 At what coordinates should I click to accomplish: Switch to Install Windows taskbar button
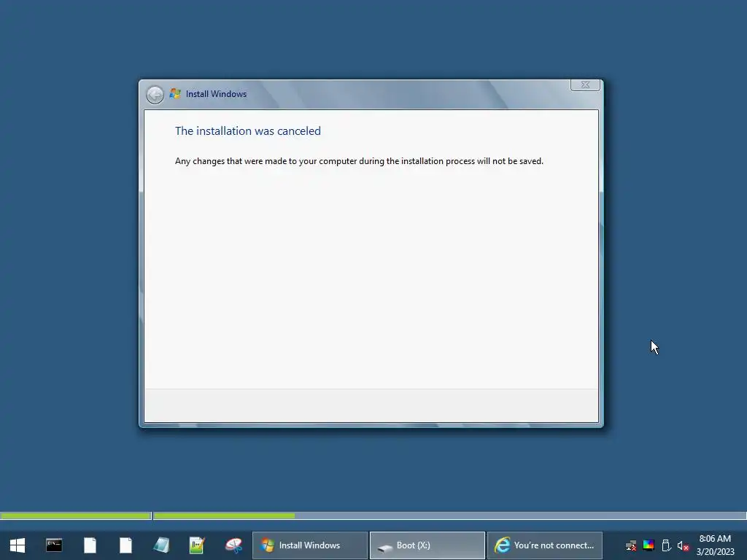309,545
